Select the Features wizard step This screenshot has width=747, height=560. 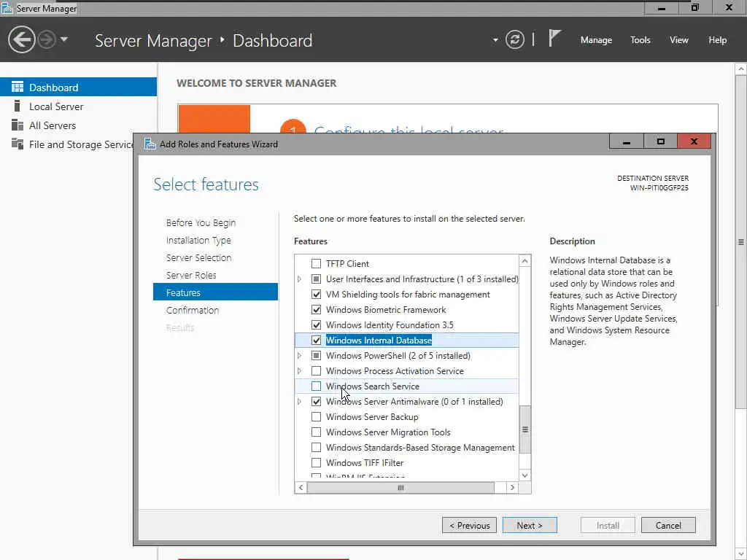coord(215,292)
